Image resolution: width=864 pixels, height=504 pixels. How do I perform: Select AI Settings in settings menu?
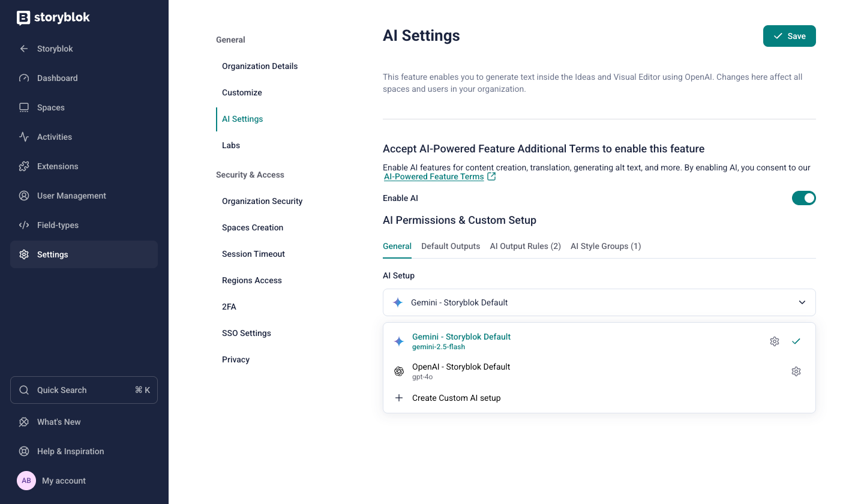[242, 119]
